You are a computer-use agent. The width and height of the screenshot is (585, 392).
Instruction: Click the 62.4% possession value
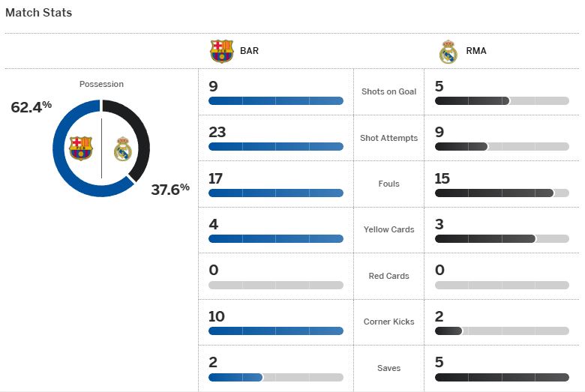(31, 107)
